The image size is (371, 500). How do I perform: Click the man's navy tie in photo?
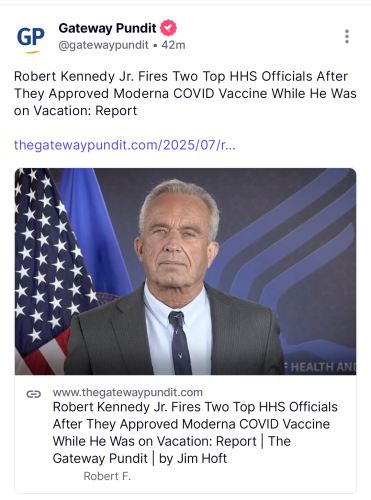pyautogui.click(x=180, y=343)
